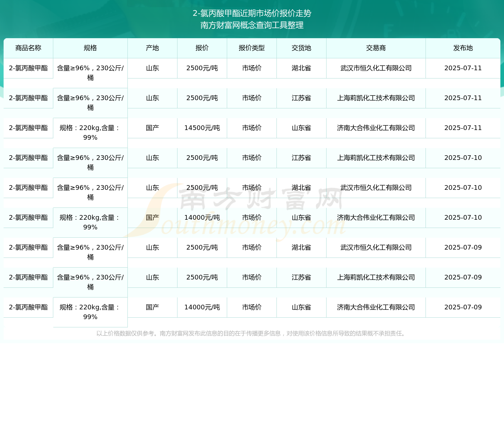Click 济南大合伟业化工有限公司 in the 2025-07-09 row
The image size is (504, 434).
tap(376, 307)
